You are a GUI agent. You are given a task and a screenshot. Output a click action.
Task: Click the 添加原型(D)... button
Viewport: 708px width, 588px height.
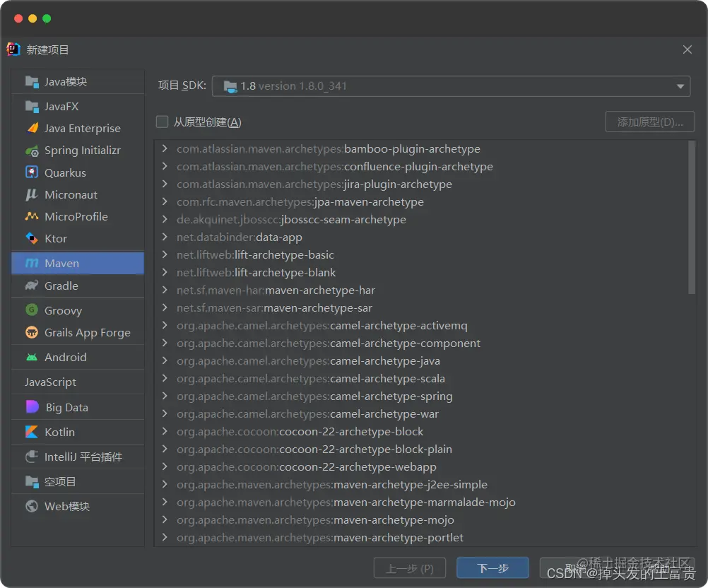tap(650, 122)
